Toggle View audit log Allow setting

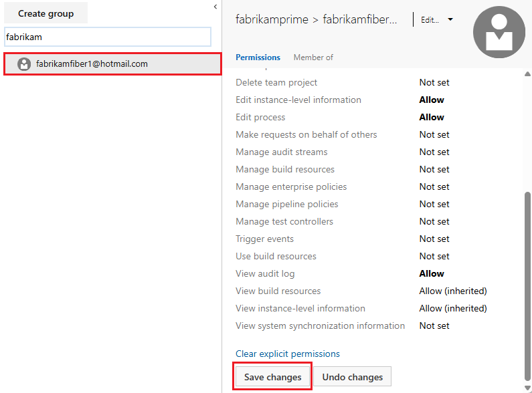pos(432,273)
